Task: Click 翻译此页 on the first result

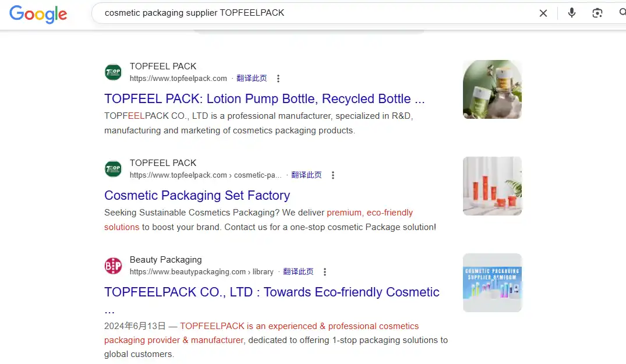Action: pos(252,78)
